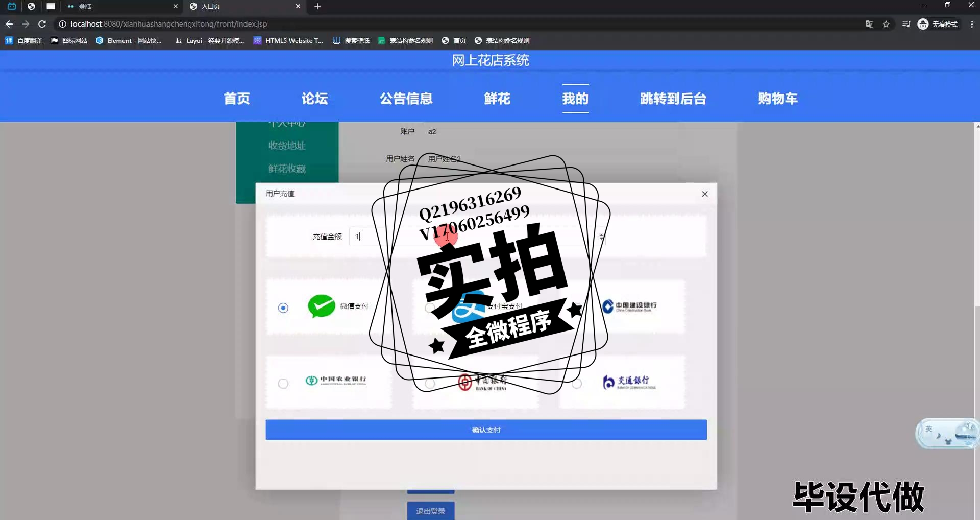Select the Agricultural Bank of China radio button
The width and height of the screenshot is (980, 520).
tap(283, 384)
